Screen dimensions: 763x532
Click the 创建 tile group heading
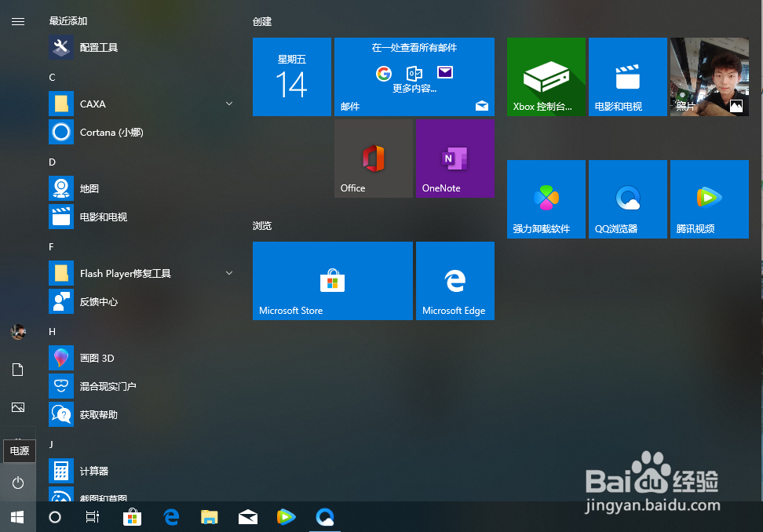click(x=262, y=21)
